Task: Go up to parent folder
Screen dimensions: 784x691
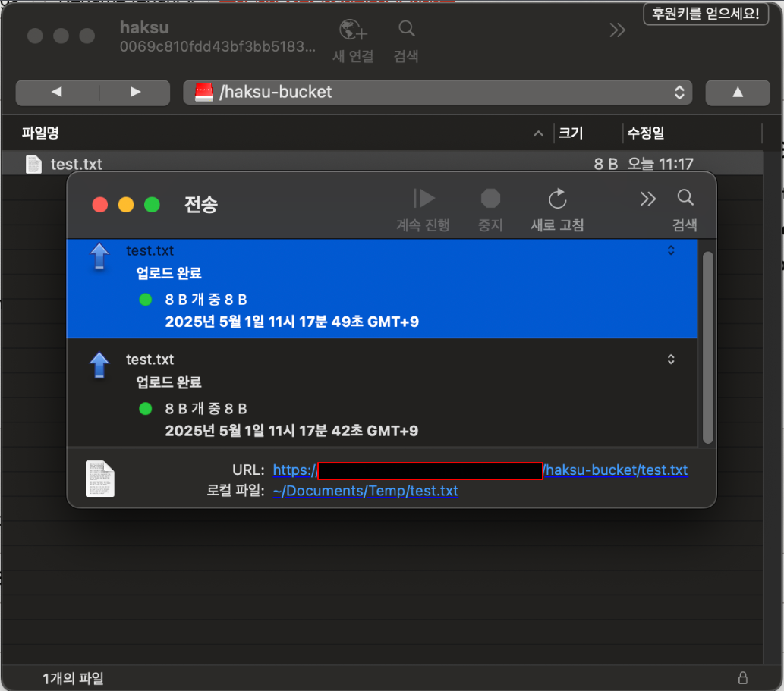Action: [737, 93]
